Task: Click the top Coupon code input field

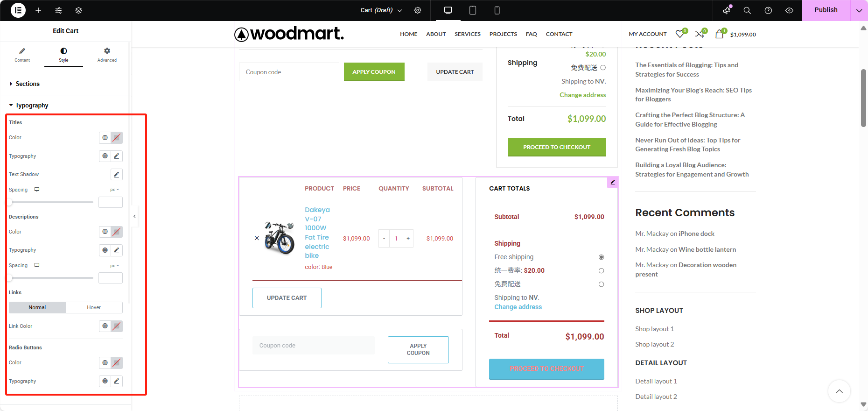Action: click(x=289, y=72)
